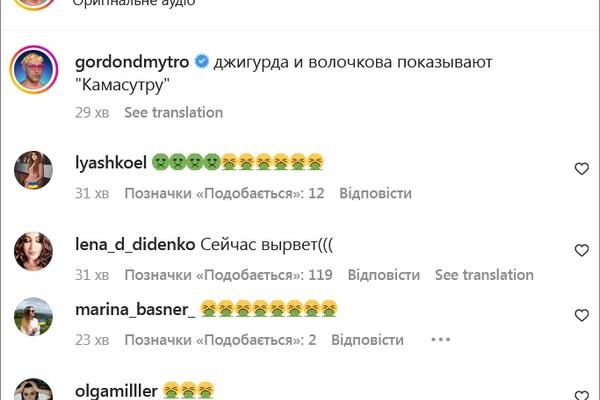Viewport: 600px width, 400px height.
Task: Open gordondmytro profile picture
Action: coord(34,70)
